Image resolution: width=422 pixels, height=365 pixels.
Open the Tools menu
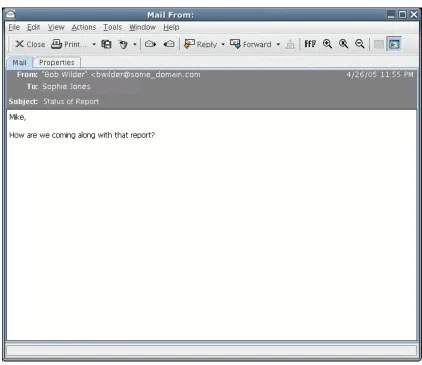112,27
